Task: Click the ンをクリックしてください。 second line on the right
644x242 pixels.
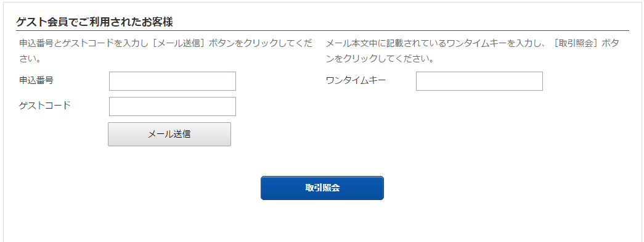Action: pos(380,59)
